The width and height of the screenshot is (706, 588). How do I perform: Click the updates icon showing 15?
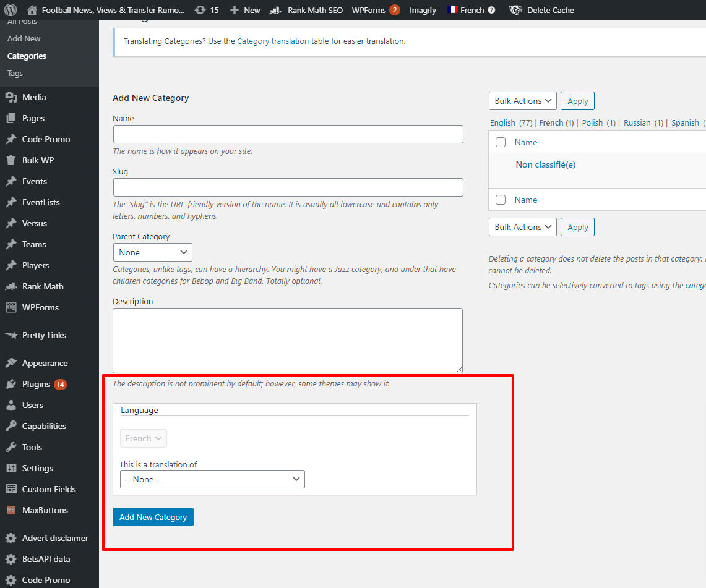[x=200, y=10]
